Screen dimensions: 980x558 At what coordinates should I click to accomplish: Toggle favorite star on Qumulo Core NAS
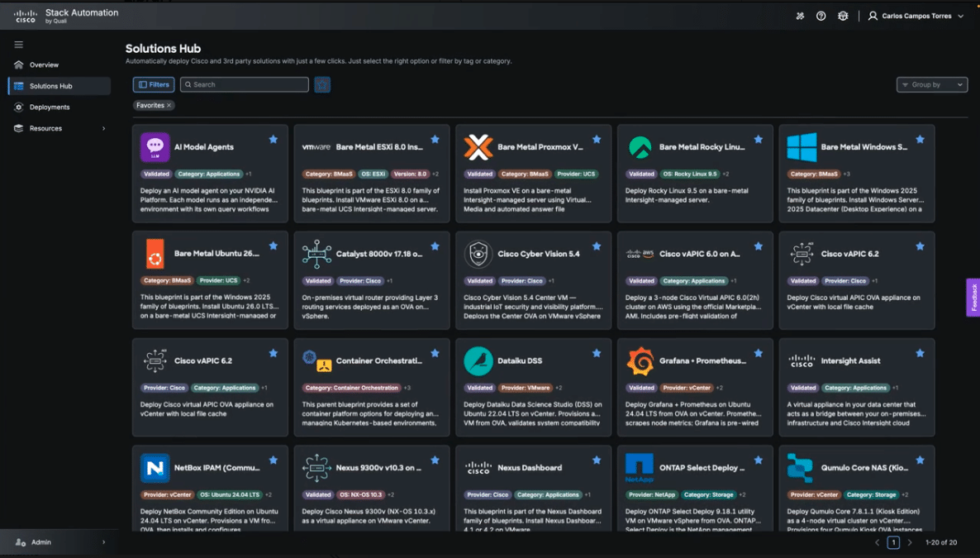tap(920, 460)
